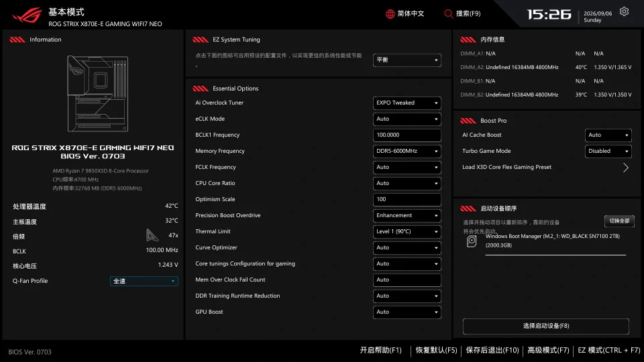Viewport: 644px width, 362px height.
Task: Open CPU Core Ratio dropdown
Action: 407,183
